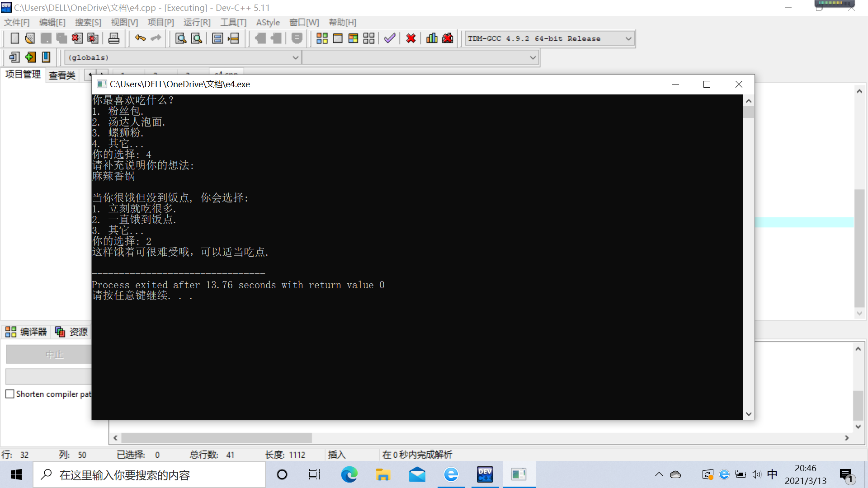This screenshot has width=868, height=488.
Task: Redo the last edit
Action: pyautogui.click(x=156, y=38)
